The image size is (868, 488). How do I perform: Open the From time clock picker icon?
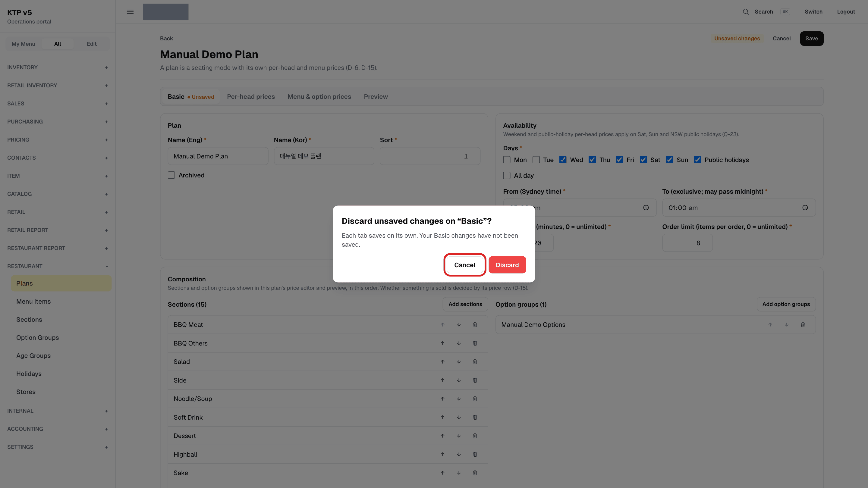tap(646, 208)
